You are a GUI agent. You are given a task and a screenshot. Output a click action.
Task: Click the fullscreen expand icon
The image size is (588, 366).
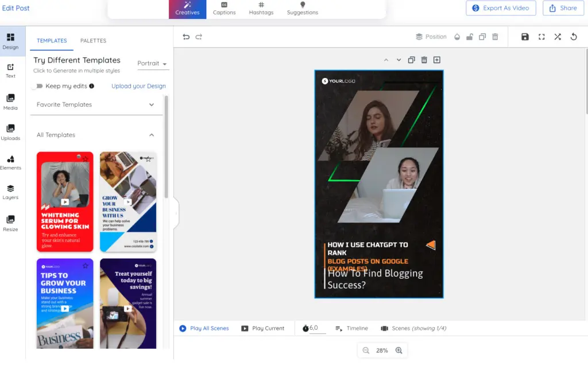[541, 37]
